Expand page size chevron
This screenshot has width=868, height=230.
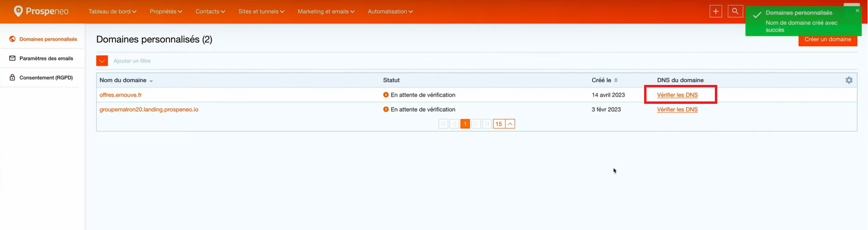[510, 124]
